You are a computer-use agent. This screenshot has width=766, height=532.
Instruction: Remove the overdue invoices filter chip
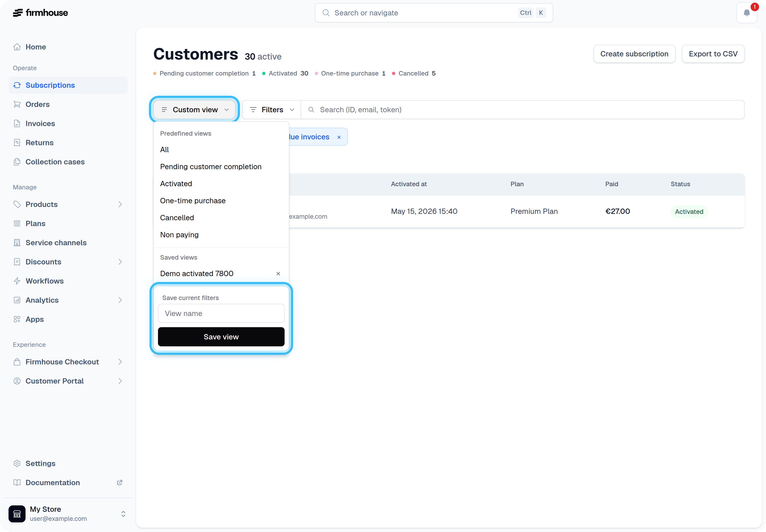click(x=339, y=137)
